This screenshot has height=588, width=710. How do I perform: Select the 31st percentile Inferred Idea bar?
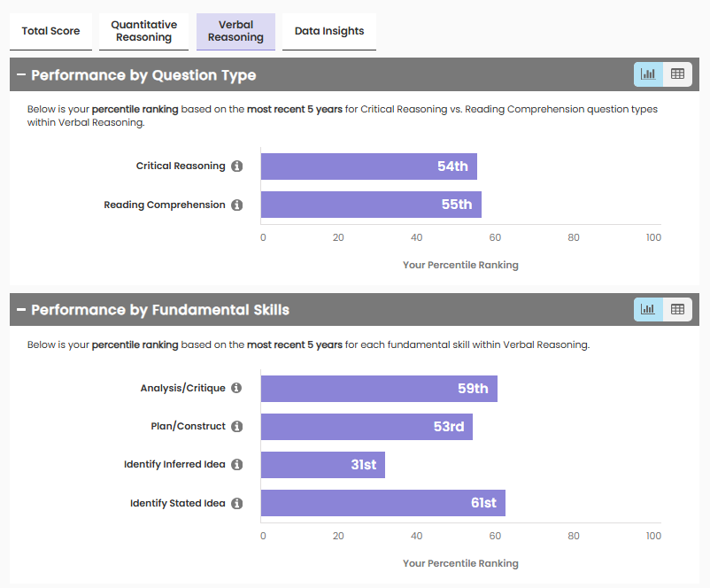pos(322,465)
